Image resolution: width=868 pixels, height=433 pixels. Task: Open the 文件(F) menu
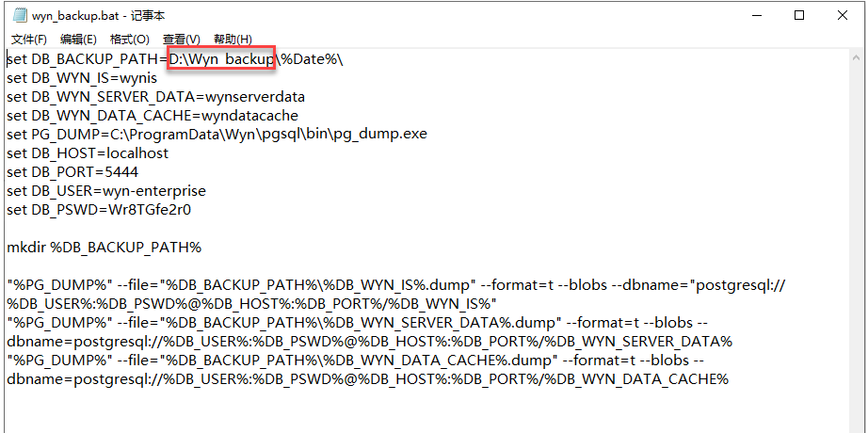pyautogui.click(x=29, y=40)
